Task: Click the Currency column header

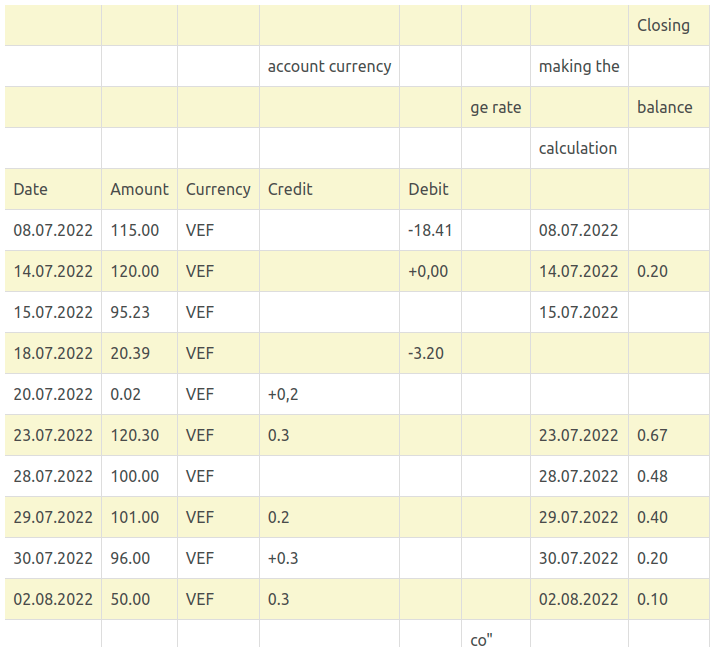Action: [218, 189]
